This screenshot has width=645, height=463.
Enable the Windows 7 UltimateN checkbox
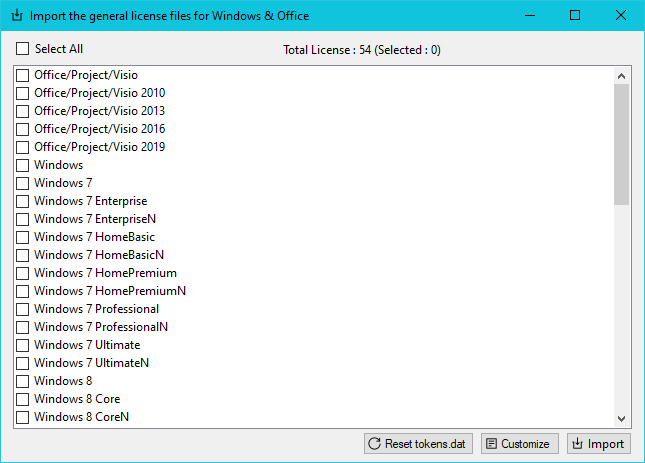pyautogui.click(x=23, y=363)
